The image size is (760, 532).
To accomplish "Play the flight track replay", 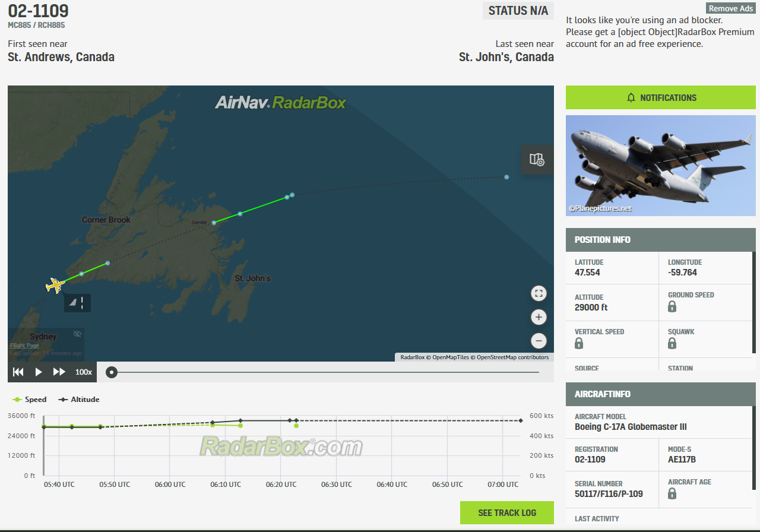I will point(39,372).
